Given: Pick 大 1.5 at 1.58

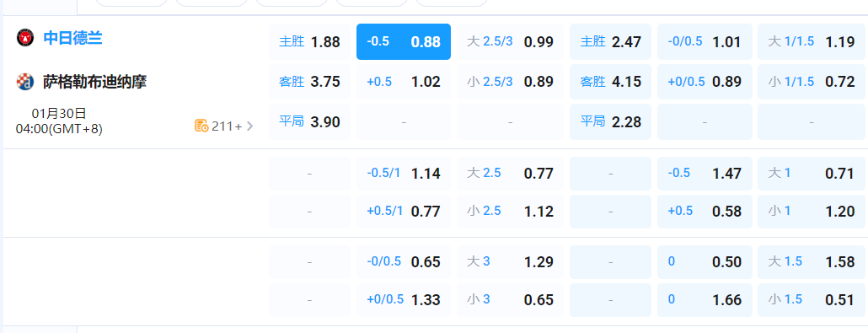Looking at the screenshot, I should 812,262.
